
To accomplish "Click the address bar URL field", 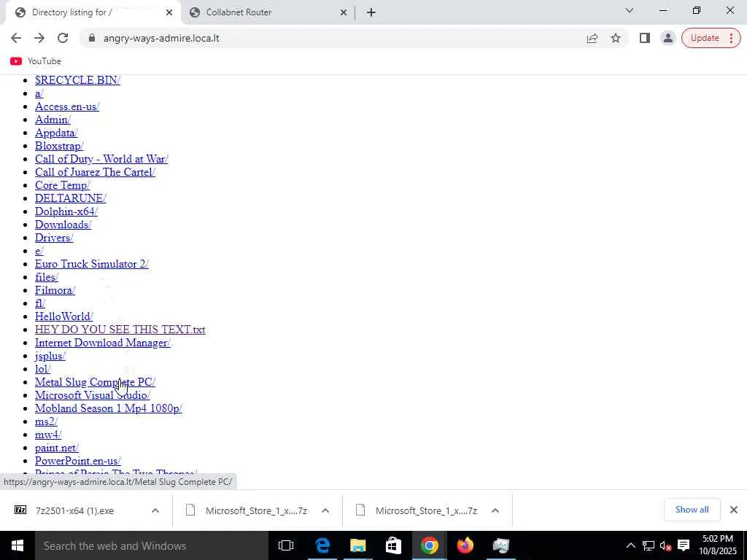I will pyautogui.click(x=333, y=38).
